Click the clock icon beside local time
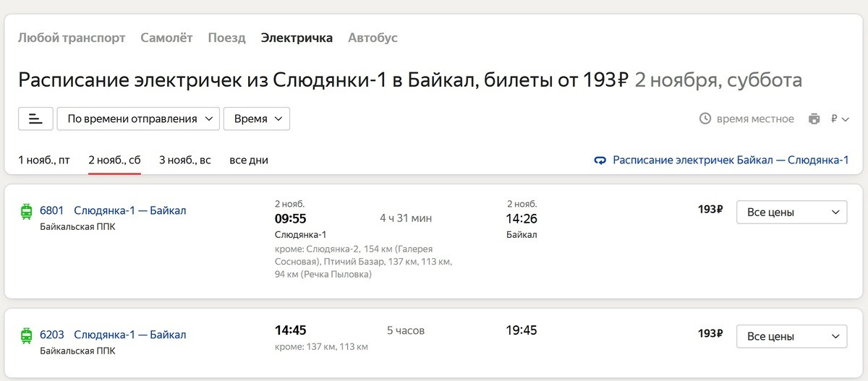The height and width of the screenshot is (381, 868). [705, 119]
